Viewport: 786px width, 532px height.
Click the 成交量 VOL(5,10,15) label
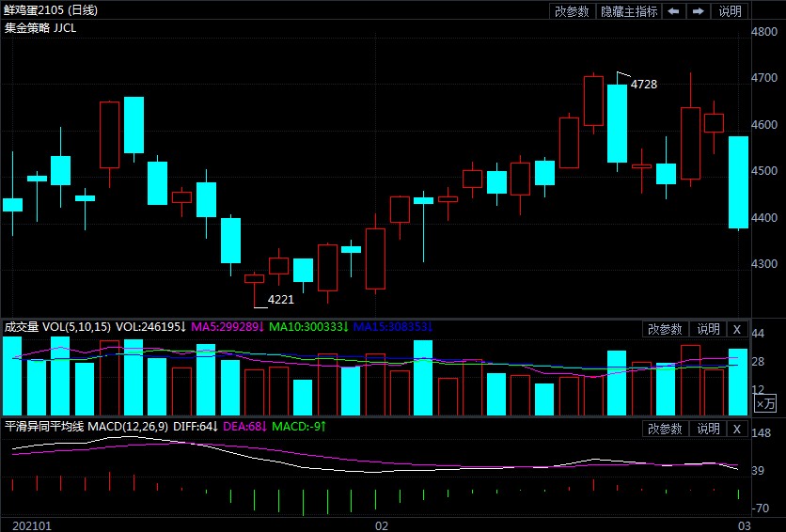57,327
